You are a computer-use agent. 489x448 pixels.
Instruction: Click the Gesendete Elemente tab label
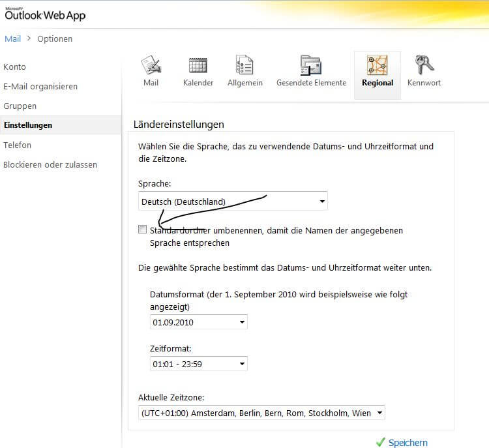click(311, 83)
